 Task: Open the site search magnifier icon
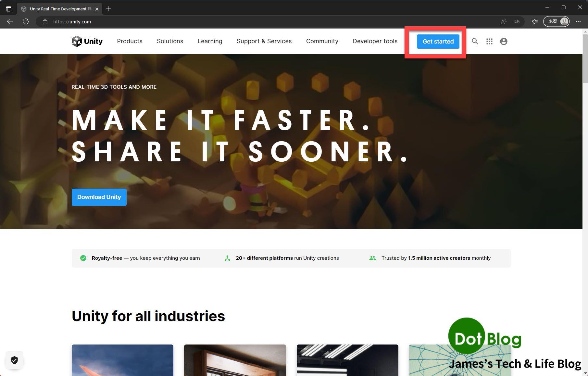tap(475, 41)
